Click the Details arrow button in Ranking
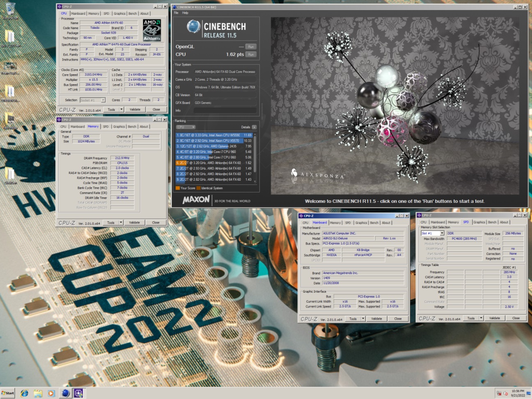 coord(254,127)
